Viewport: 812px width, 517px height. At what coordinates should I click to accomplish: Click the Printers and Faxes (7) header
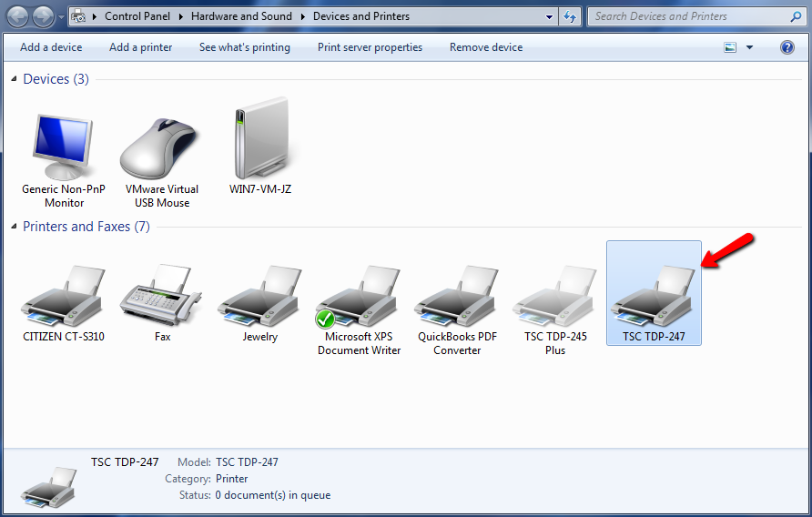tap(86, 227)
